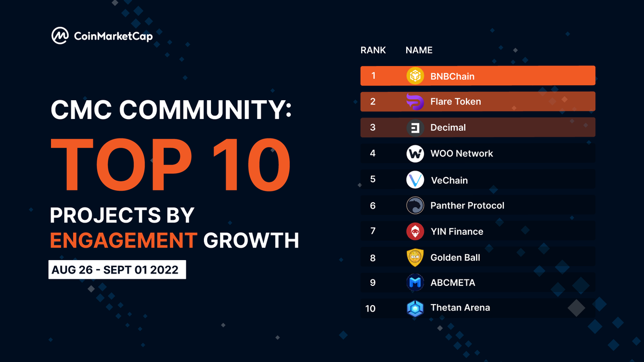Click the white GROWTH word

coord(251,241)
